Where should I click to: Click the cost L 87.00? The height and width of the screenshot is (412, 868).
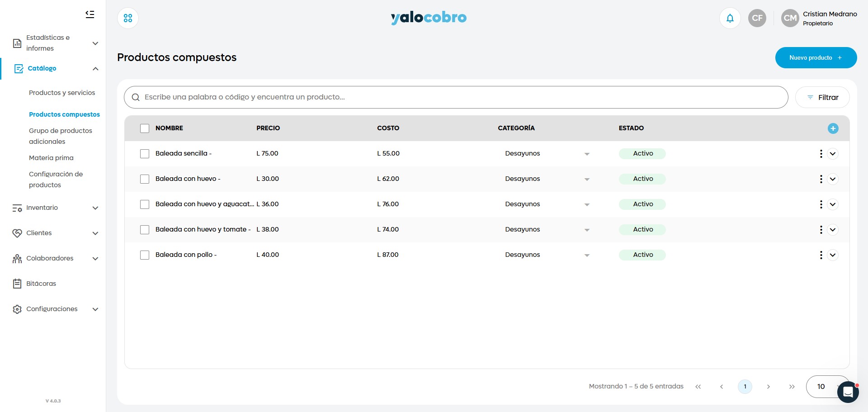(388, 255)
